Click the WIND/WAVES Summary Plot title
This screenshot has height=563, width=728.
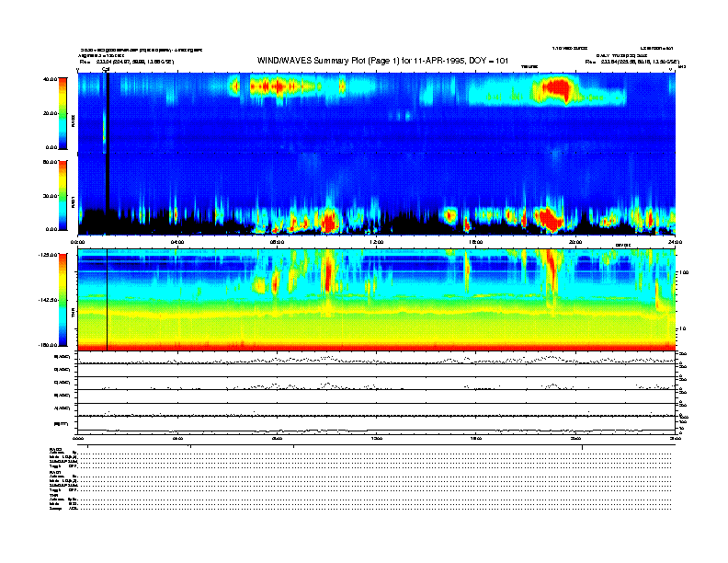coord(382,61)
